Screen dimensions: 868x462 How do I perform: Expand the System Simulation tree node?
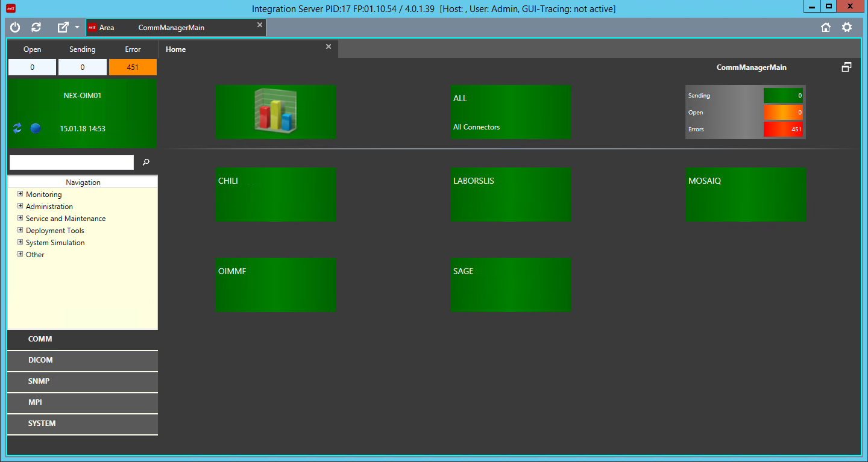[x=20, y=242]
